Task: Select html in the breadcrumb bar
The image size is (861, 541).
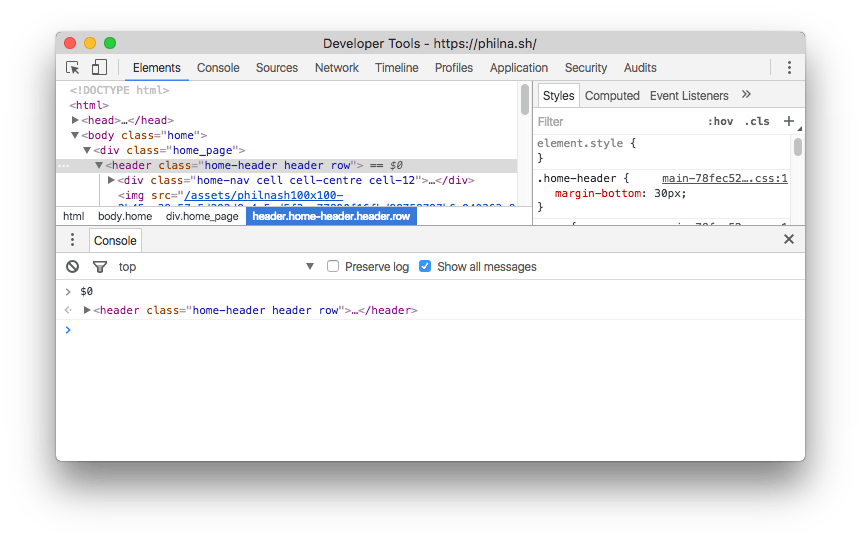Action: pos(74,216)
